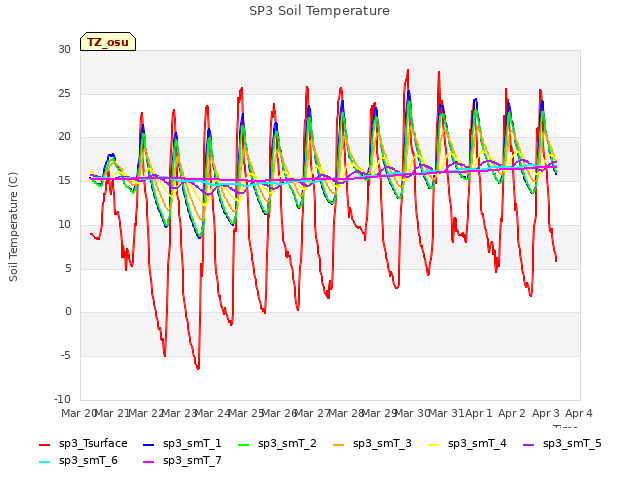
Task: Click the SP3 Soil Temperature chart title
Action: pos(320,11)
